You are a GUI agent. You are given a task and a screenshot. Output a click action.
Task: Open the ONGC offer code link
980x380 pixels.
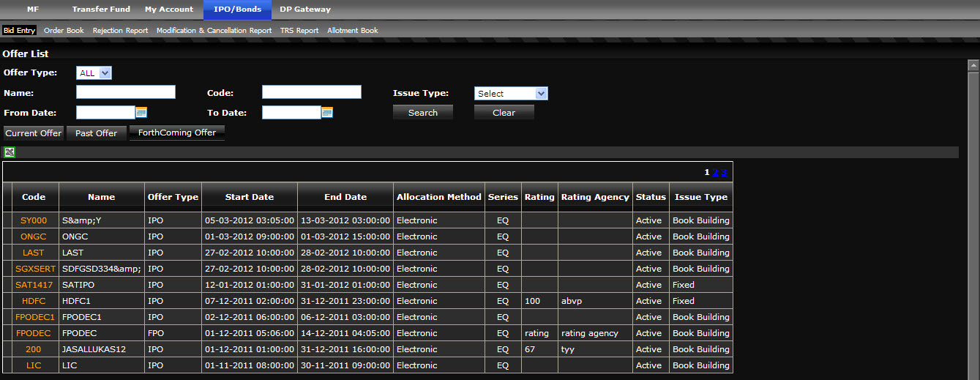(x=34, y=236)
